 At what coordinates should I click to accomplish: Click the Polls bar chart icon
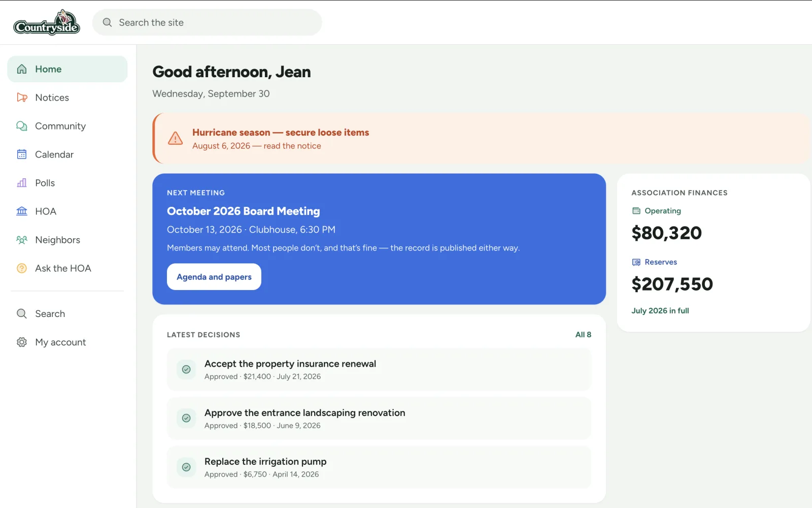click(x=22, y=183)
